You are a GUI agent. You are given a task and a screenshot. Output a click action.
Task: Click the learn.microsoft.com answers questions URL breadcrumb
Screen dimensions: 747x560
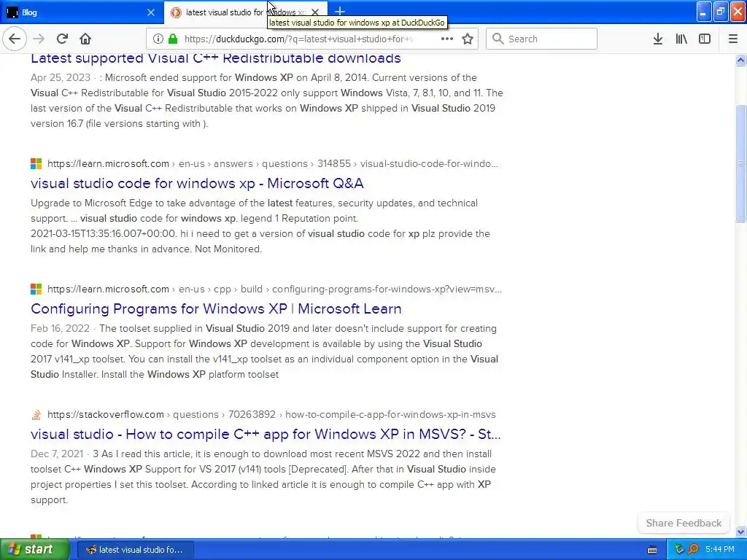[273, 164]
